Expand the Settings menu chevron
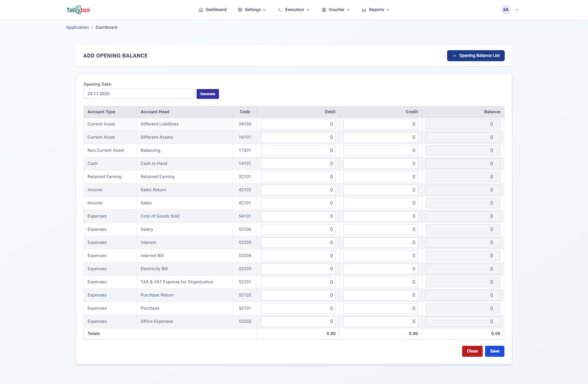Viewport: 588px width, 384px height. [x=264, y=10]
